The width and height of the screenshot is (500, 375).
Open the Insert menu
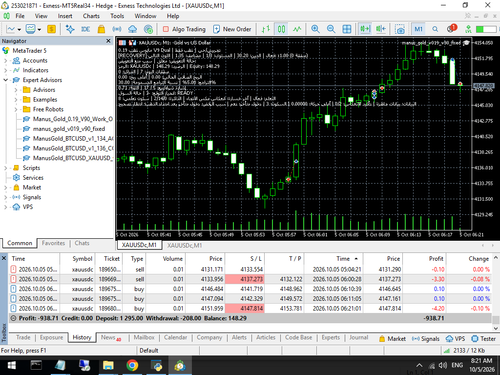(x=65, y=16)
